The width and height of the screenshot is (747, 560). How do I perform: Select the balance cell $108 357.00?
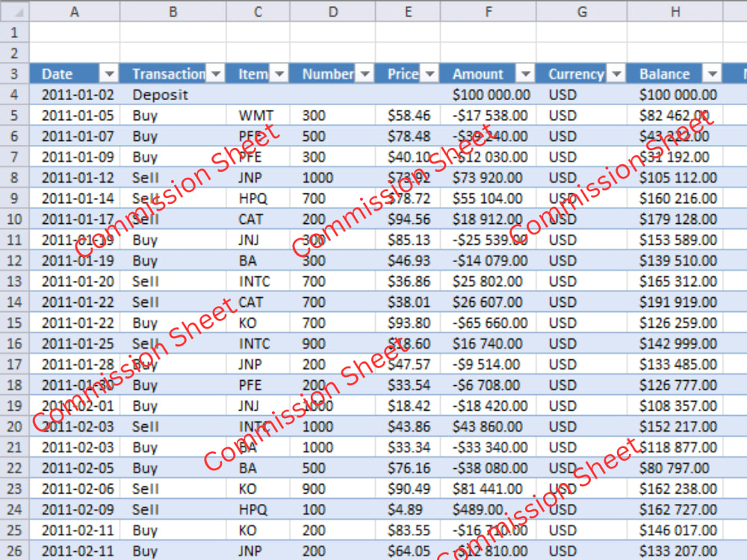click(675, 405)
